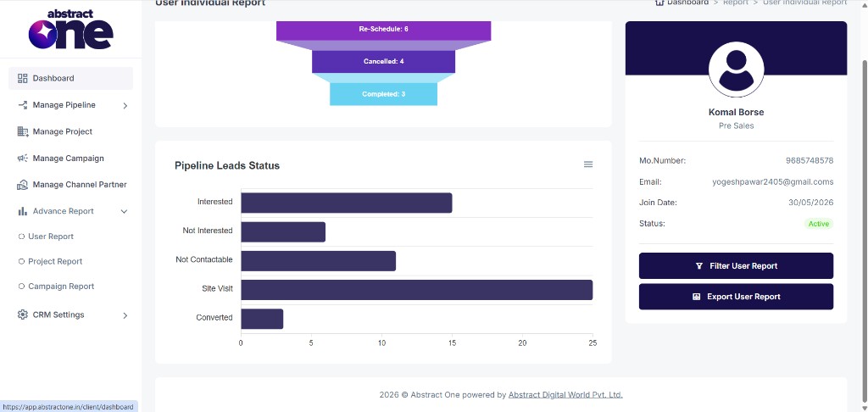Screen dimensions: 868x412
Task: Click the mobile number 9685748578
Action: point(810,160)
